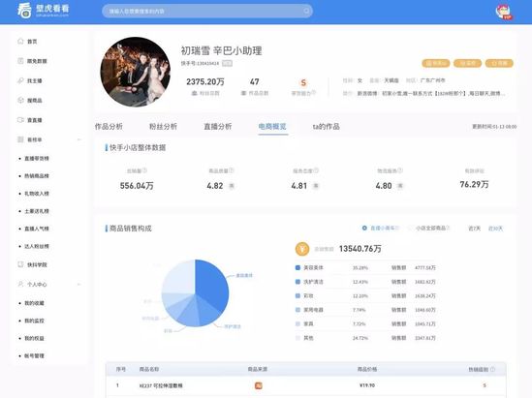Select the 直播小黄车 radio button
The height and width of the screenshot is (398, 532).
(364, 229)
